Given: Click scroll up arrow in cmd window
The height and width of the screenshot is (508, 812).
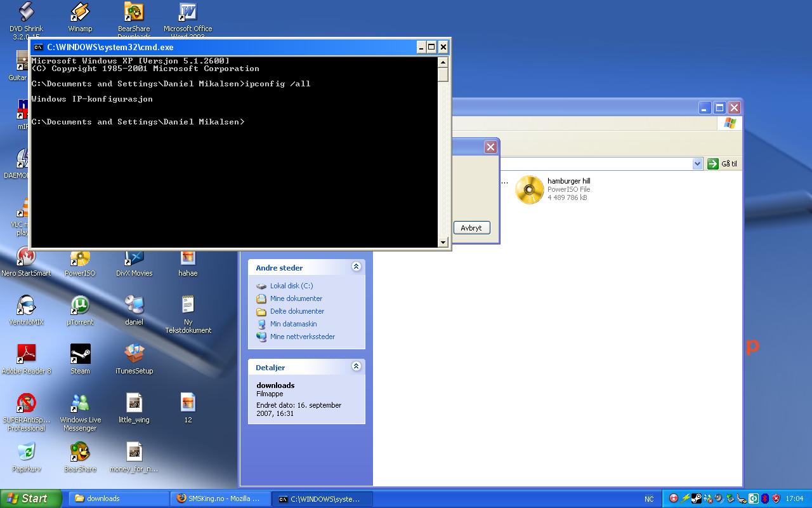Looking at the screenshot, I should point(443,62).
